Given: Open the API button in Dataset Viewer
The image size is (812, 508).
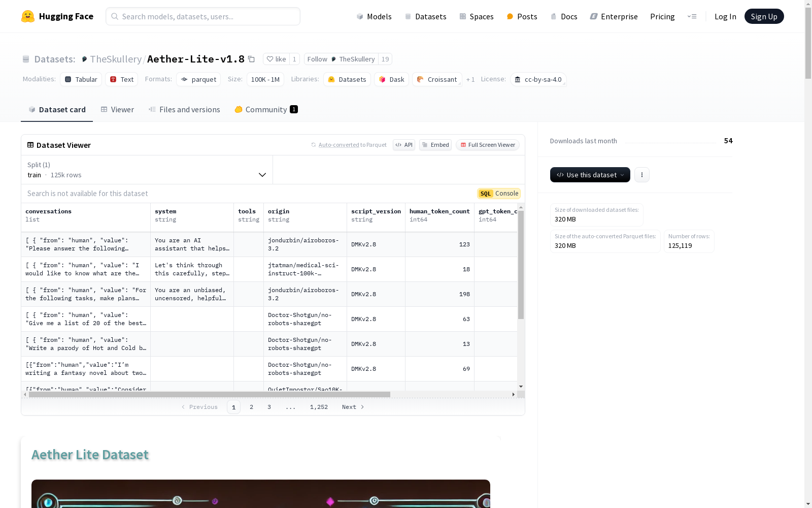Looking at the screenshot, I should click(x=404, y=145).
